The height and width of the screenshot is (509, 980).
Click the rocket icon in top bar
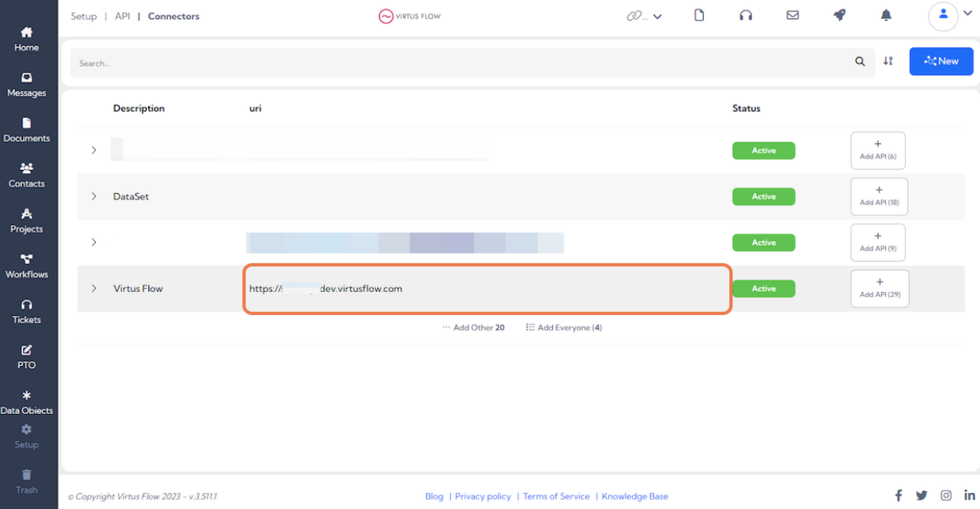click(839, 14)
